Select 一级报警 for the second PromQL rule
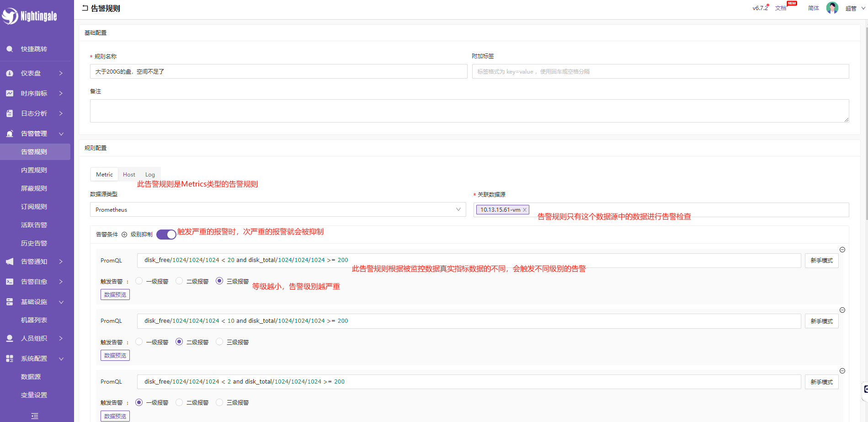 tap(139, 342)
